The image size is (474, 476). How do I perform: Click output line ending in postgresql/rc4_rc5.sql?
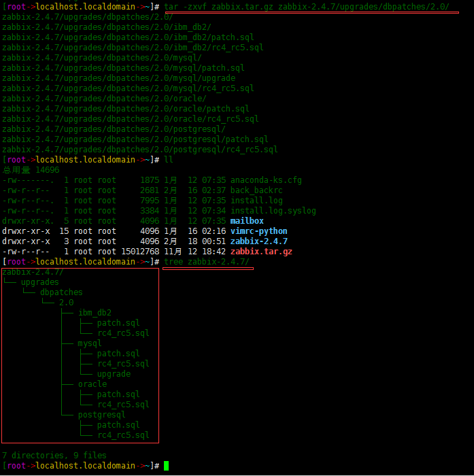click(139, 150)
